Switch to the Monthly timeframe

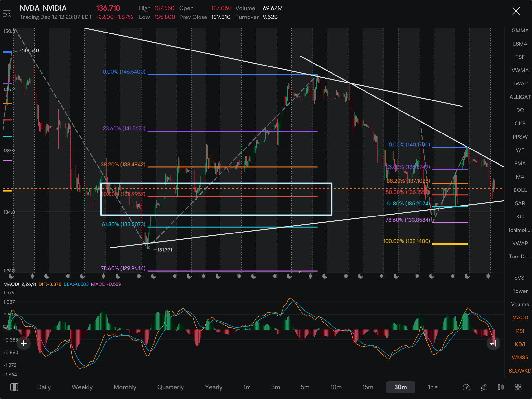(x=125, y=387)
